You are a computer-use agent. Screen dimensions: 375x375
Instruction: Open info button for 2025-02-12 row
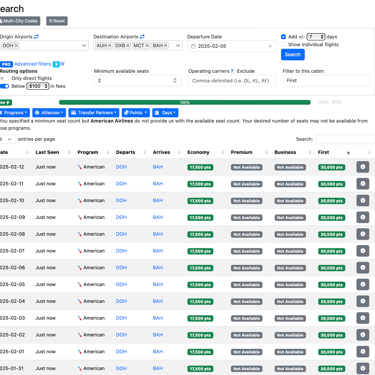tap(363, 167)
